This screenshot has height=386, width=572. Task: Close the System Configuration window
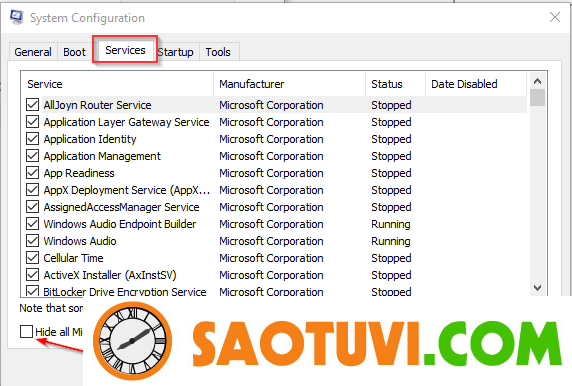(555, 17)
